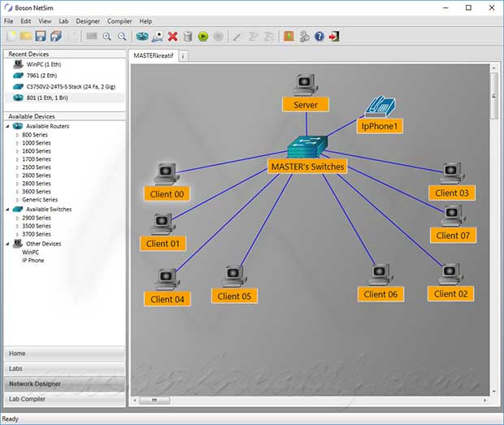Open the Lab menu
Image resolution: width=504 pixels, height=425 pixels.
[63, 21]
